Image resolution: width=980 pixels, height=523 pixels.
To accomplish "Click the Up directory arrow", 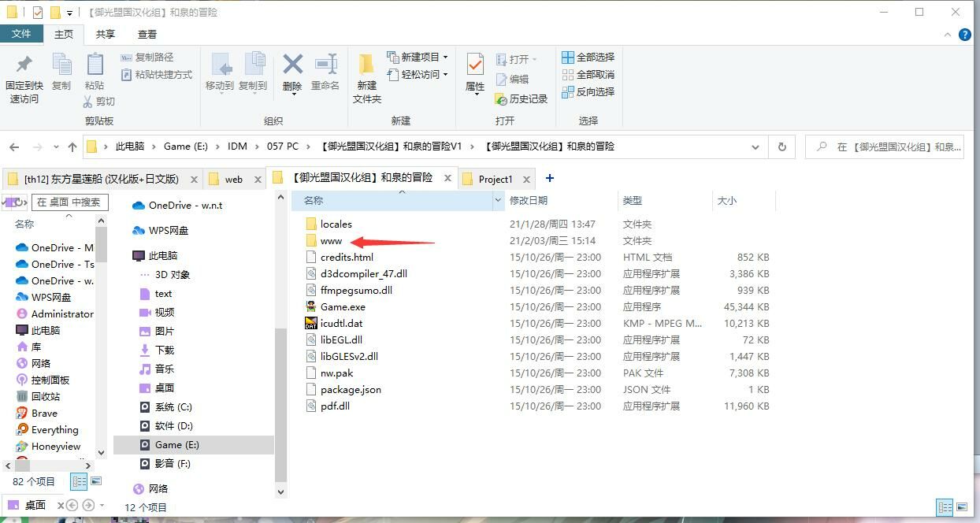I will click(72, 147).
